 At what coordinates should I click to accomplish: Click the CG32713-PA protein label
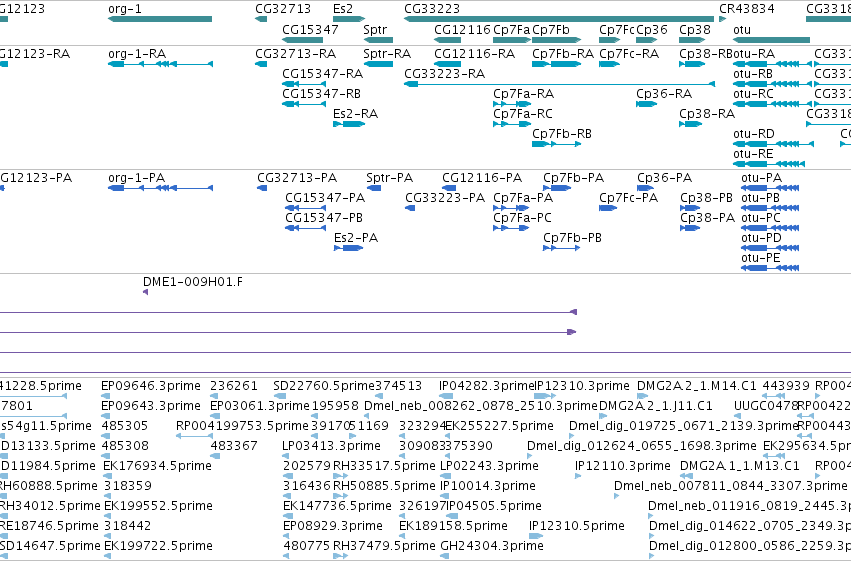coord(297,178)
